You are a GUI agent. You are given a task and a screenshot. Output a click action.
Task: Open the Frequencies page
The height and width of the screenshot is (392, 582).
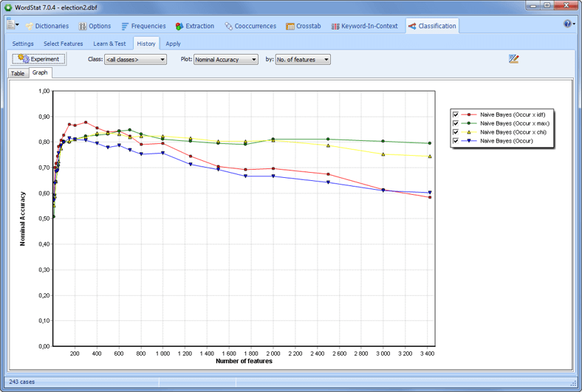143,26
